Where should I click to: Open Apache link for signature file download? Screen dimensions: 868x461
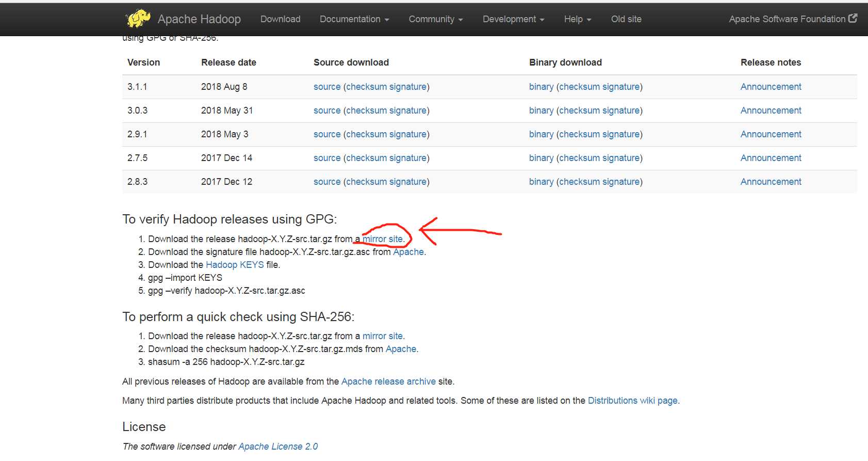(408, 252)
